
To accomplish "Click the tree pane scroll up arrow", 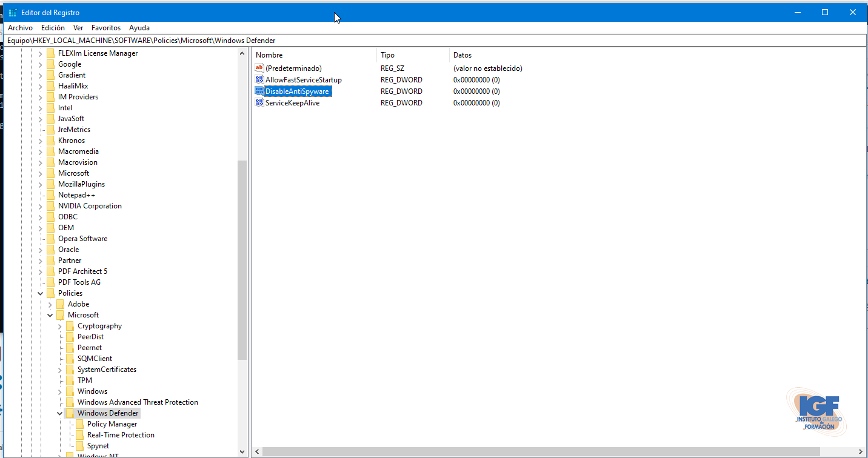I will click(242, 53).
